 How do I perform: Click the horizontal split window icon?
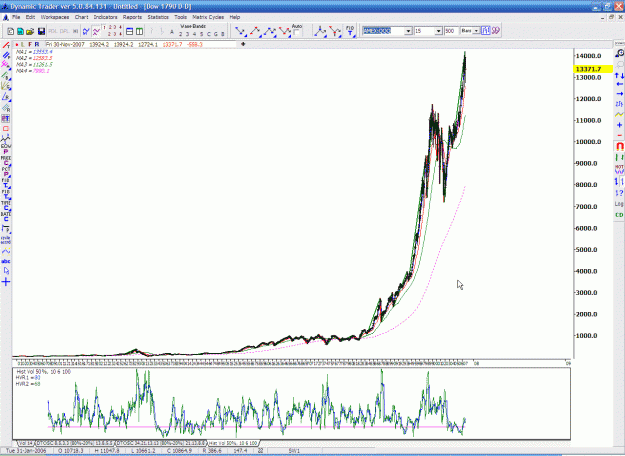tap(130, 31)
